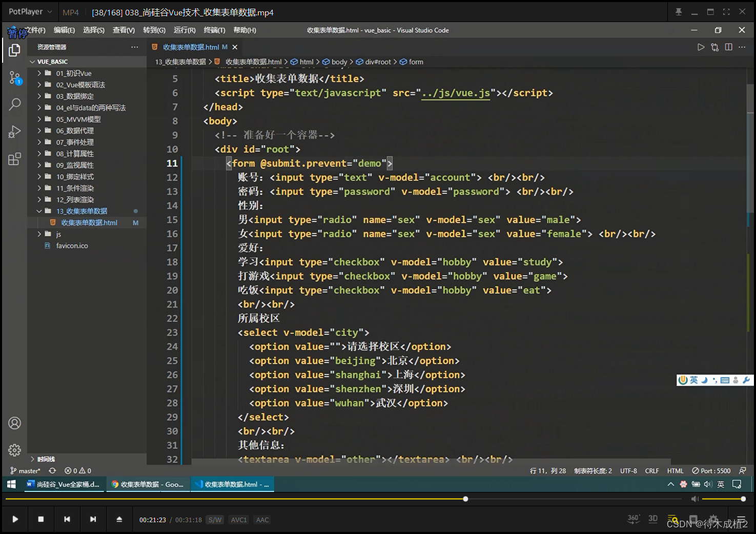Click the PotPlayer pin on top icon
Viewport: 756px width, 534px height.
(x=679, y=12)
